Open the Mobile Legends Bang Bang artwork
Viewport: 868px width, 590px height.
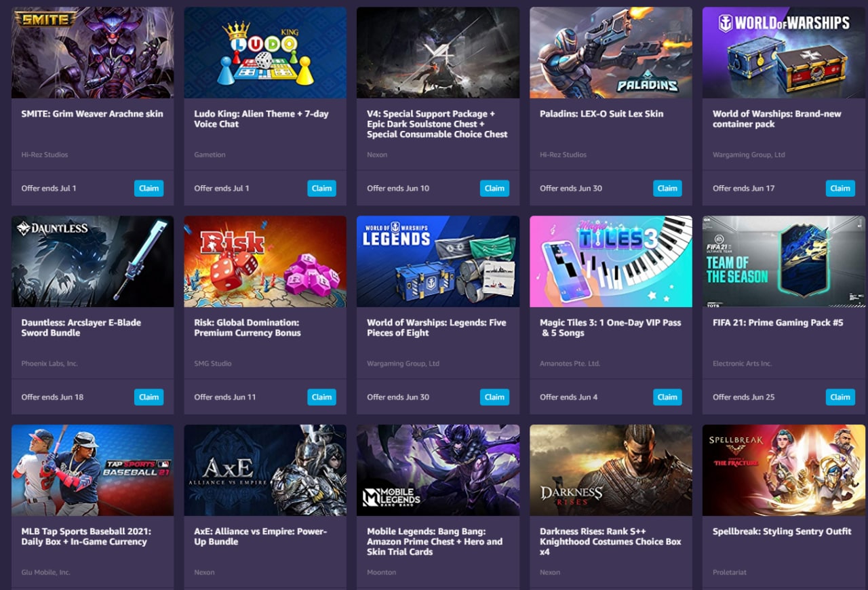pyautogui.click(x=438, y=471)
